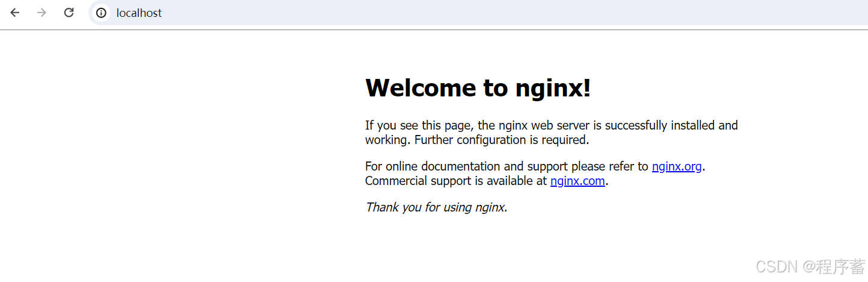Click the 'Thank you for using nginx.' text
Image resolution: width=868 pixels, height=282 pixels.
coord(436,207)
